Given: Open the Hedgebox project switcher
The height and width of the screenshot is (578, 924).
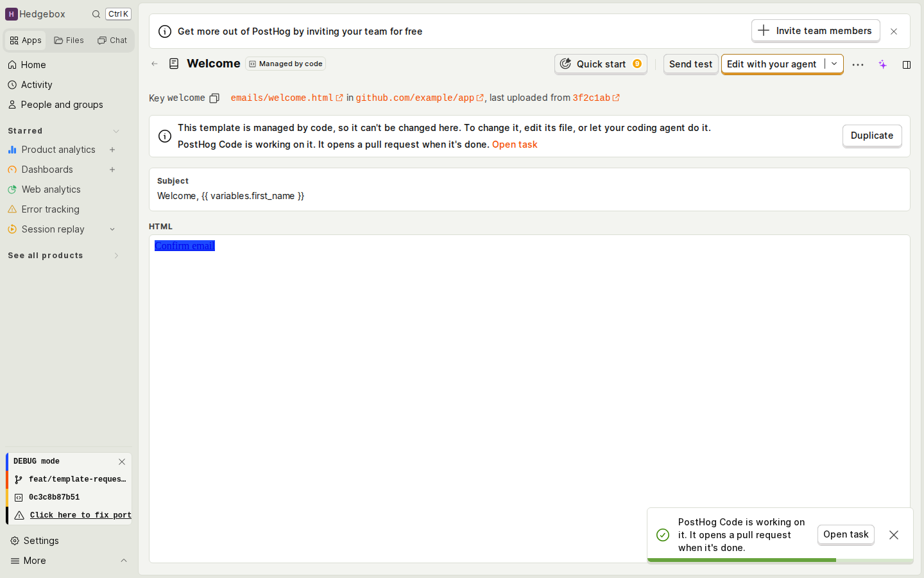Looking at the screenshot, I should (36, 14).
